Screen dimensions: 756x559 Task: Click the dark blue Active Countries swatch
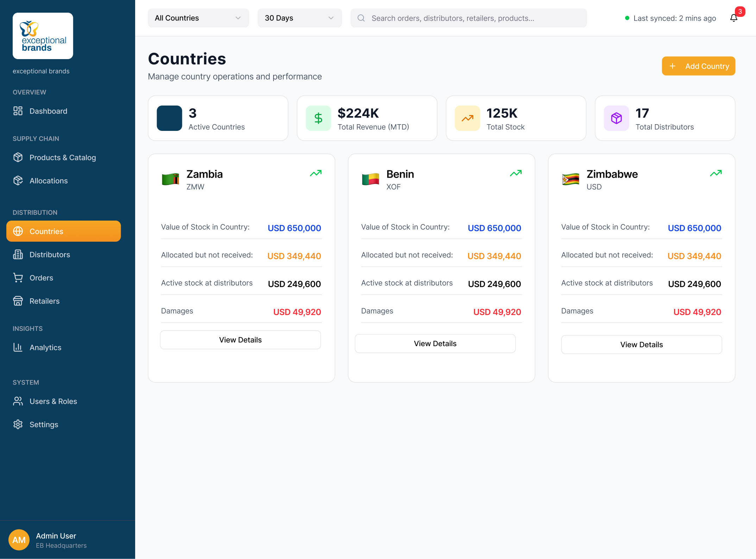[169, 118]
